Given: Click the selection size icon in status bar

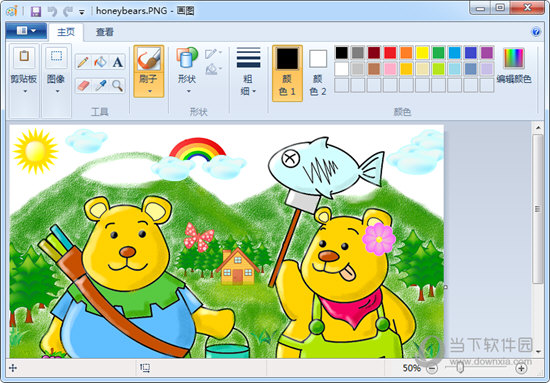Looking at the screenshot, I should (x=145, y=368).
